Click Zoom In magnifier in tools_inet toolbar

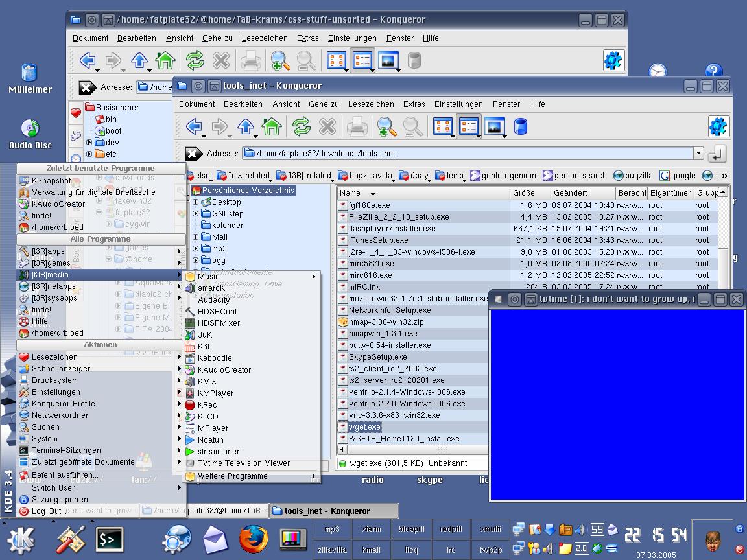(x=386, y=126)
